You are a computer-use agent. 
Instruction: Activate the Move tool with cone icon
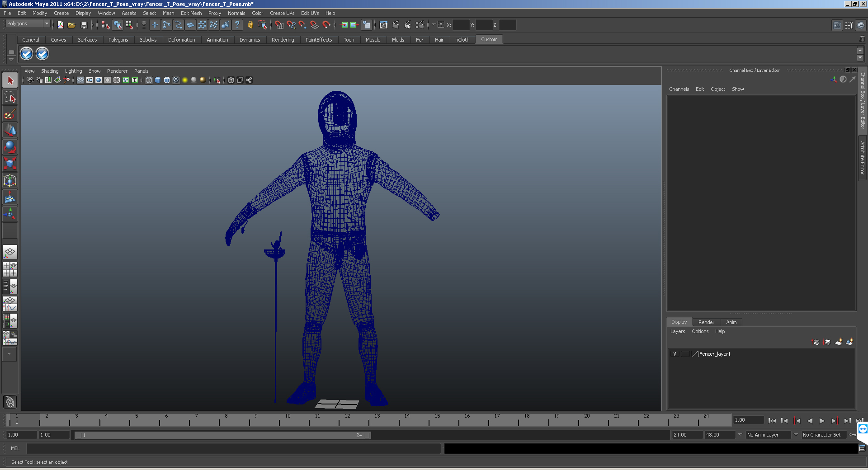pyautogui.click(x=10, y=131)
